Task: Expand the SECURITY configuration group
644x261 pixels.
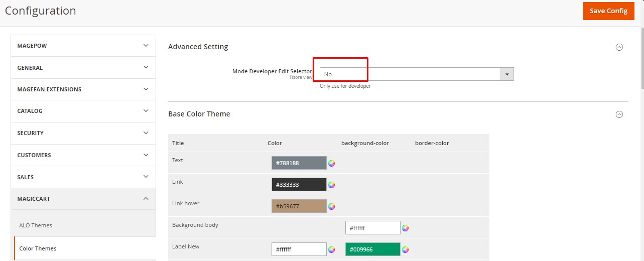Action: (83, 133)
